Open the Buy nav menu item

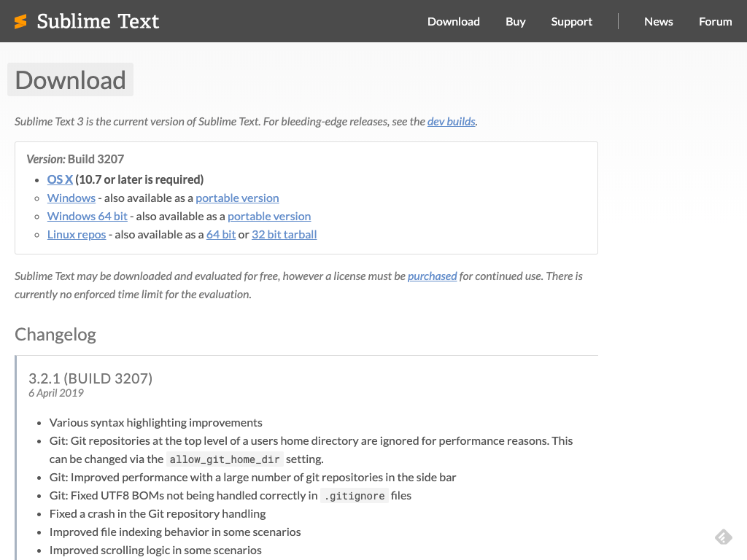click(x=515, y=21)
